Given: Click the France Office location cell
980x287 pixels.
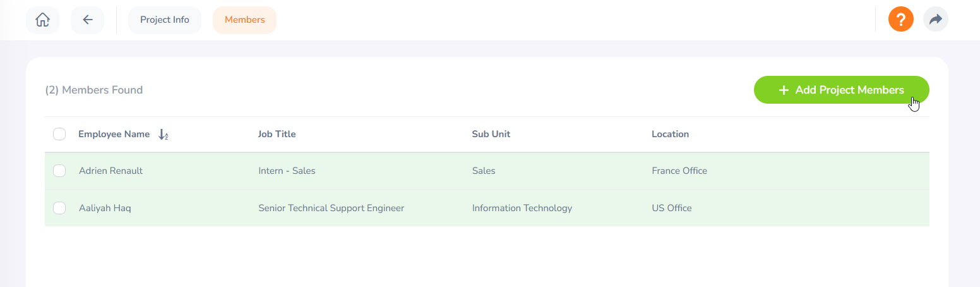Looking at the screenshot, I should point(679,171).
